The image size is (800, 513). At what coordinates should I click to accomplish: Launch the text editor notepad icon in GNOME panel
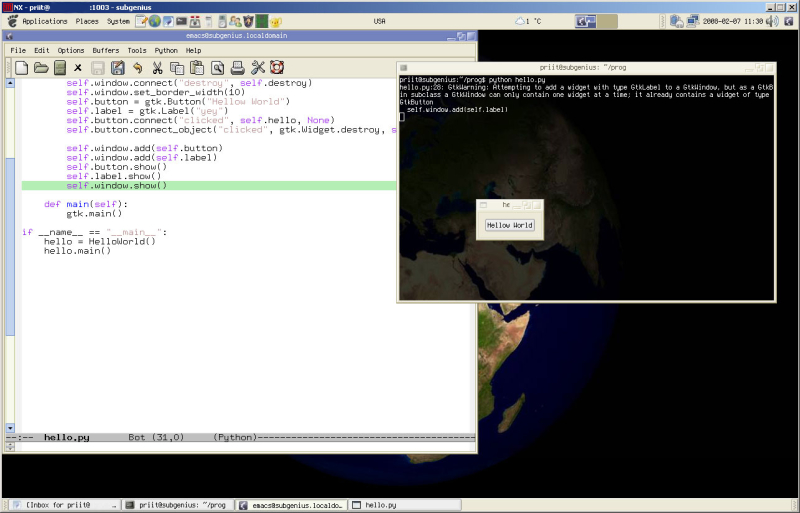pos(141,21)
